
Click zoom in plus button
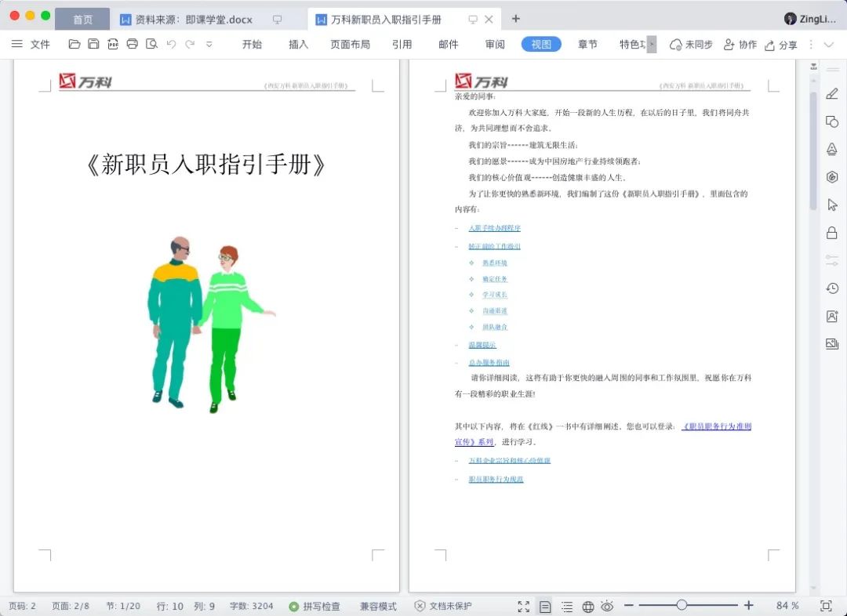pos(749,606)
